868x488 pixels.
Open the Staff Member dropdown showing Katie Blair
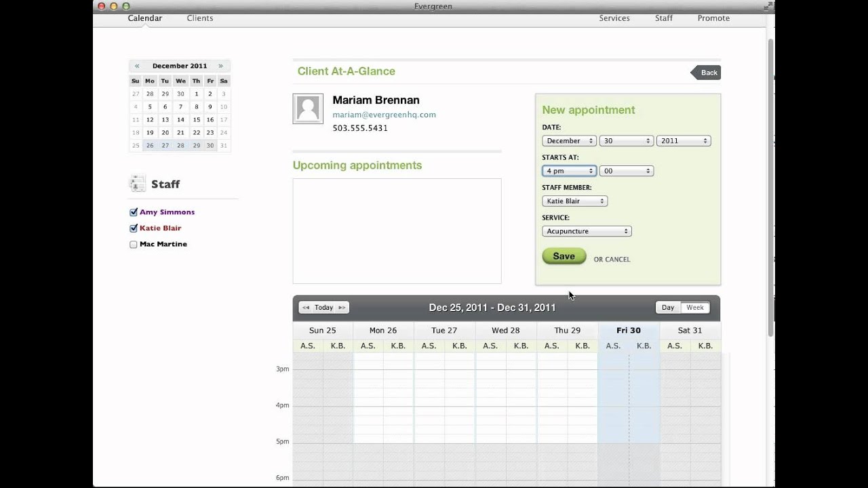pyautogui.click(x=574, y=201)
